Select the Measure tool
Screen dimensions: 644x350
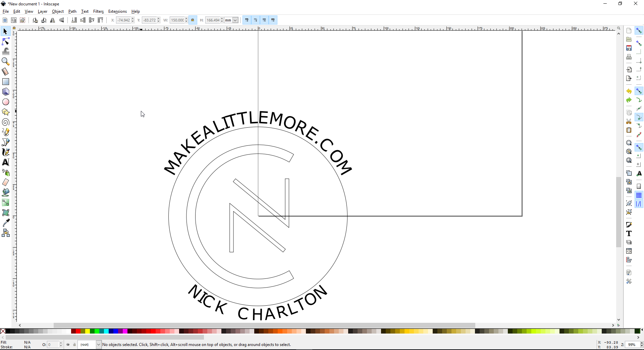click(5, 72)
